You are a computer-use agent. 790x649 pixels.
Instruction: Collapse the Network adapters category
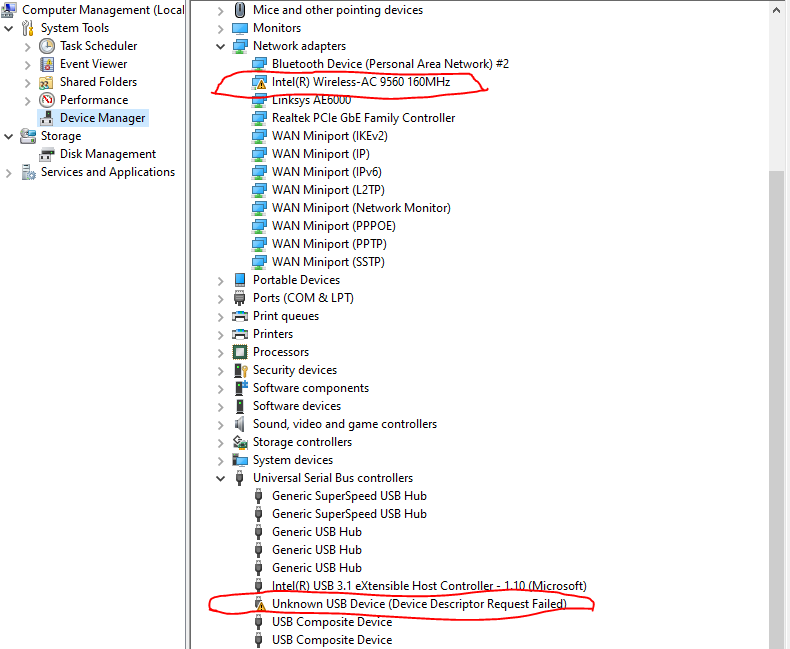pyautogui.click(x=221, y=46)
